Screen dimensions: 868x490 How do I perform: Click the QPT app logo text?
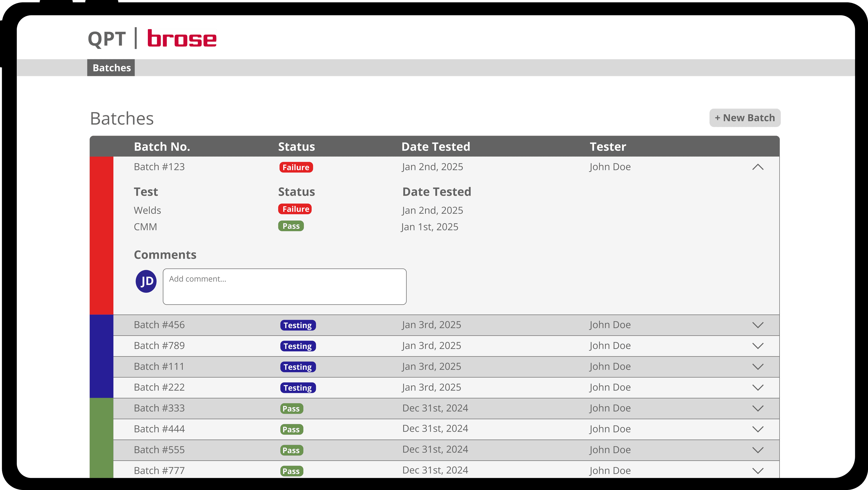(107, 39)
